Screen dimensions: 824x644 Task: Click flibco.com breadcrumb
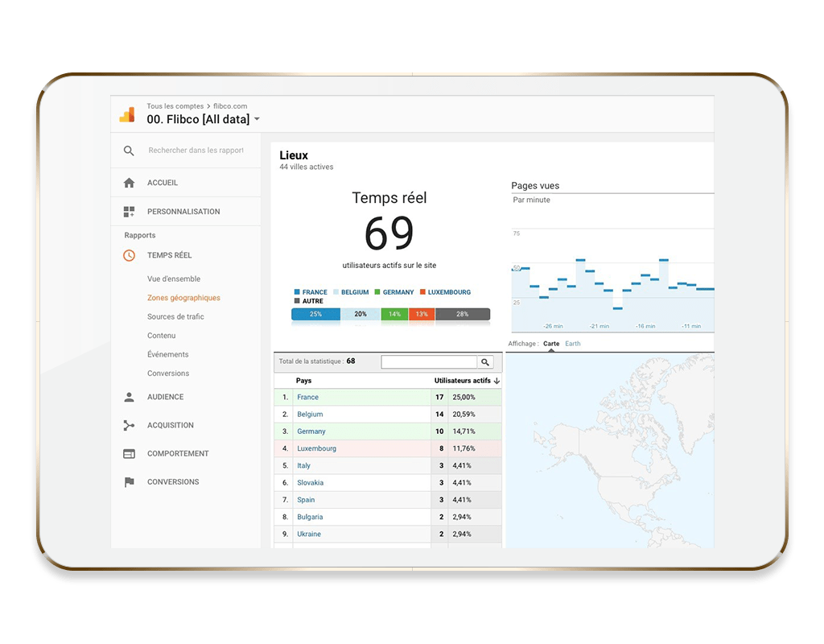point(230,106)
